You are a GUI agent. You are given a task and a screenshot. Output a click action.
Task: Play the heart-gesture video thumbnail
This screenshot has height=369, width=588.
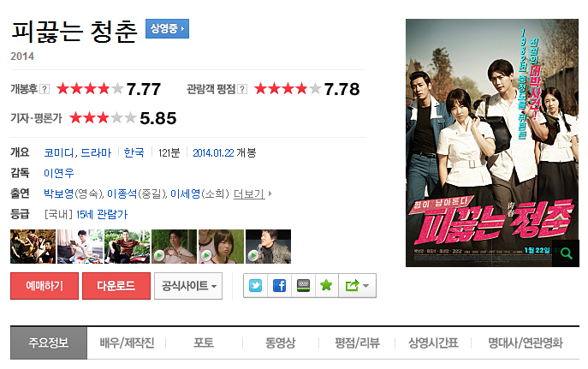click(x=174, y=247)
